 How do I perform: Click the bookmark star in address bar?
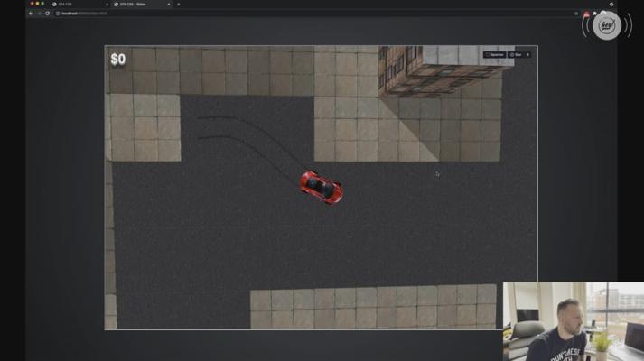(576, 14)
